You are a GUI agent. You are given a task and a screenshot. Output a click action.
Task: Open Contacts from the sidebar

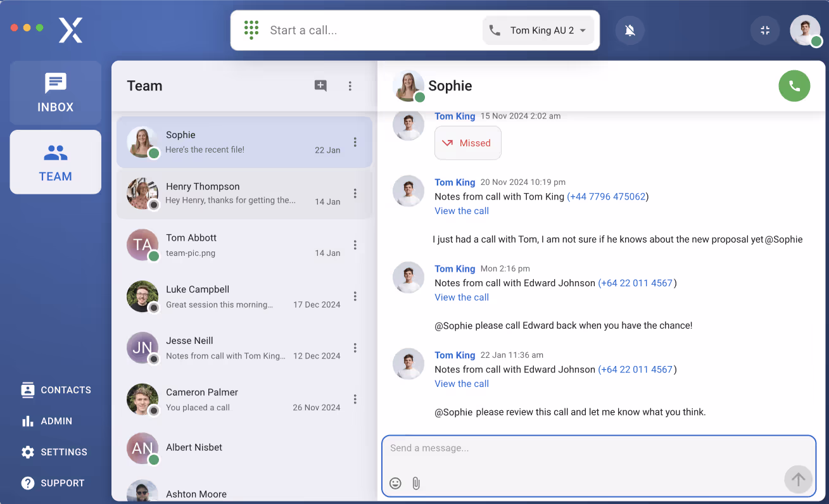tap(56, 390)
